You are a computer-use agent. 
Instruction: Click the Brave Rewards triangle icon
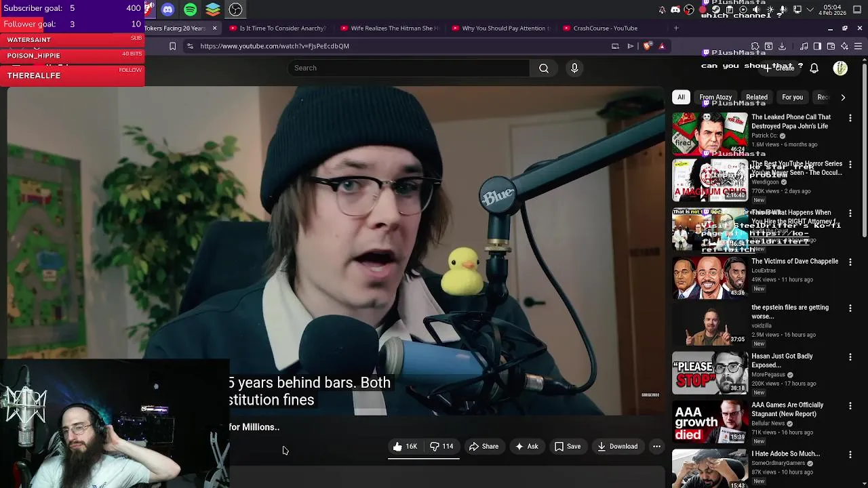[662, 46]
